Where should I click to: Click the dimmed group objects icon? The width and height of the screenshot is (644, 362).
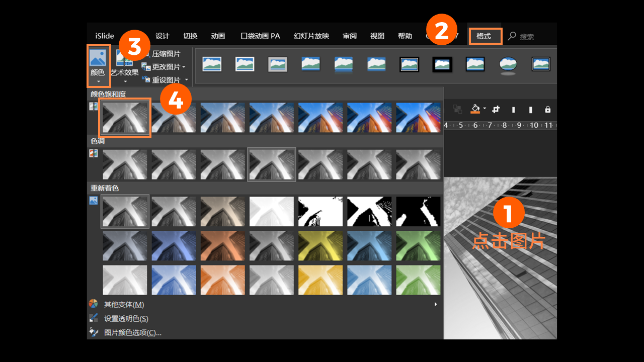457,109
